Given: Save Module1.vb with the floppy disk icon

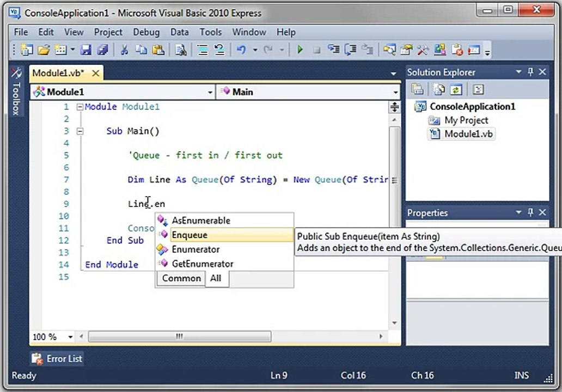Looking at the screenshot, I should point(86,50).
